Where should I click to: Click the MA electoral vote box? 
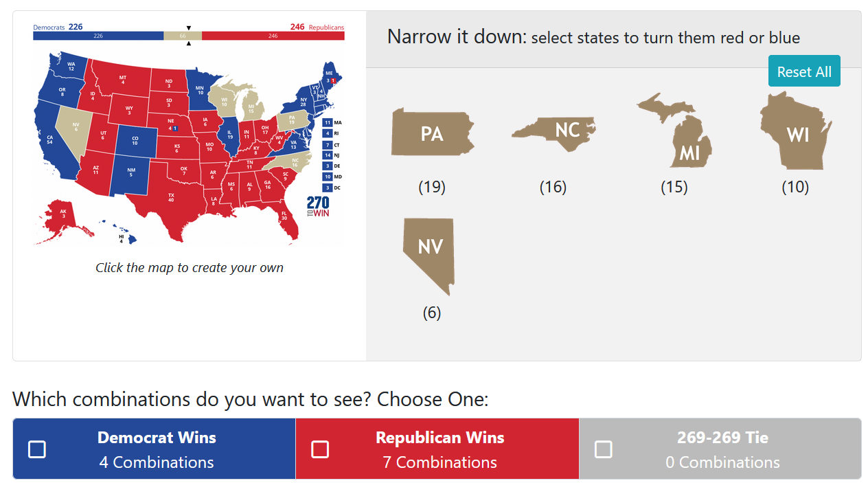coord(328,122)
